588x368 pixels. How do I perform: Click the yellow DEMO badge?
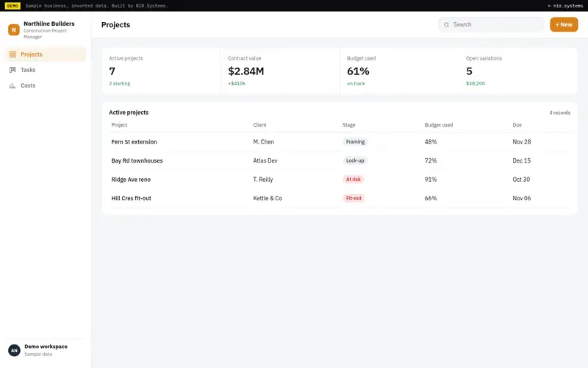12,6
